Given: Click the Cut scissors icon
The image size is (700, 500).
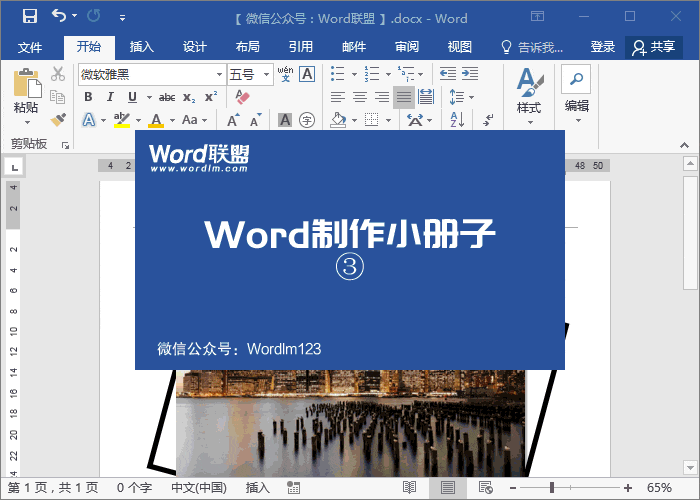Looking at the screenshot, I should (58, 74).
